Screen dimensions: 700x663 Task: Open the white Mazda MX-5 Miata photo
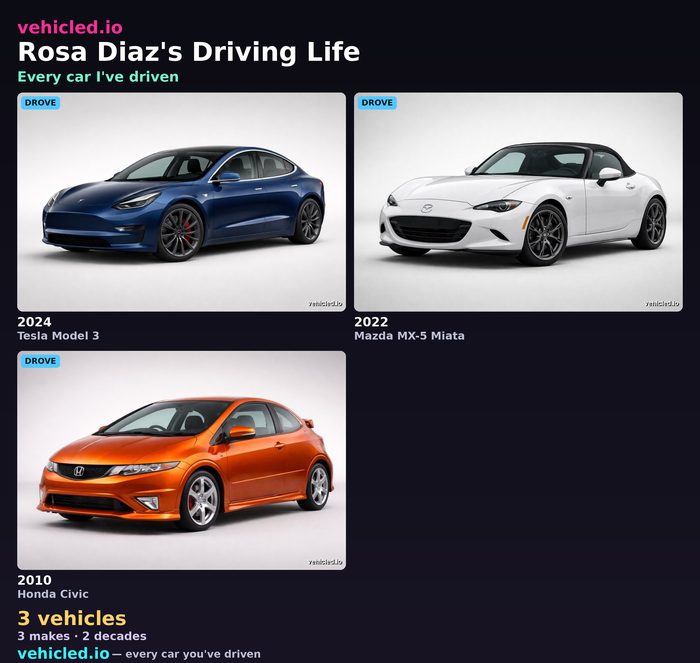click(518, 202)
